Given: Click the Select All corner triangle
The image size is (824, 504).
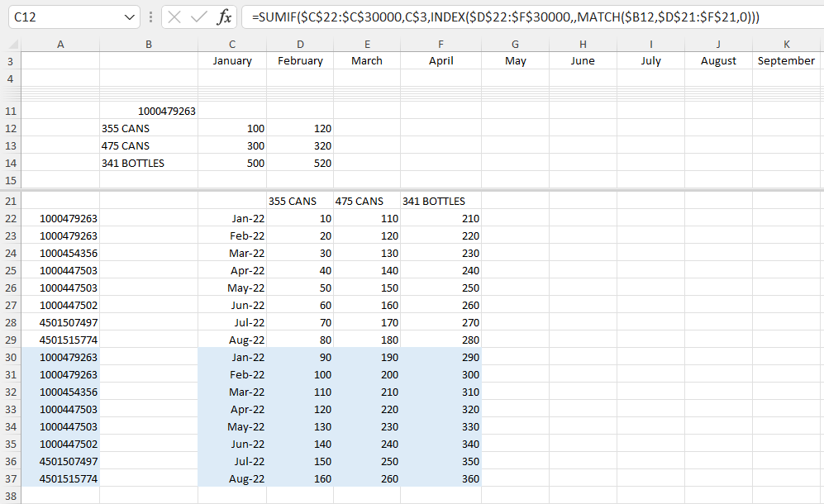Looking at the screenshot, I should point(13,44).
